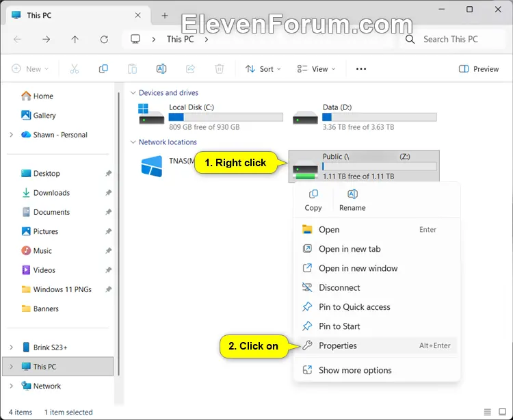Select the TNAS network location icon
The height and width of the screenshot is (420, 513).
pos(152,166)
